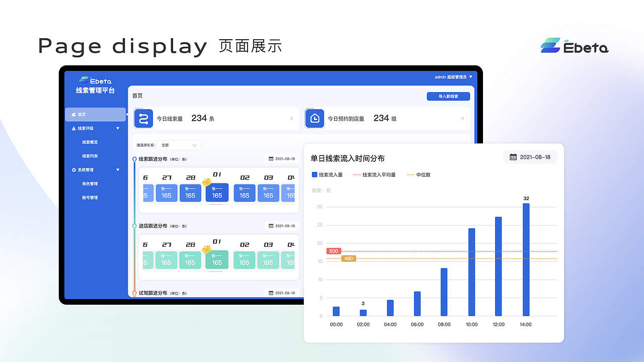This screenshot has width=644, height=362.
Task: Click the Ebeta logo in the top right corner
Action: (x=574, y=46)
